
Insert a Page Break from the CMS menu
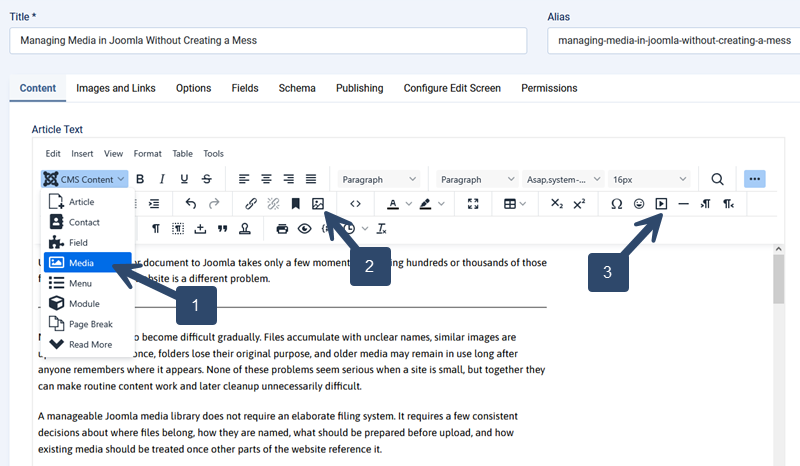[88, 324]
